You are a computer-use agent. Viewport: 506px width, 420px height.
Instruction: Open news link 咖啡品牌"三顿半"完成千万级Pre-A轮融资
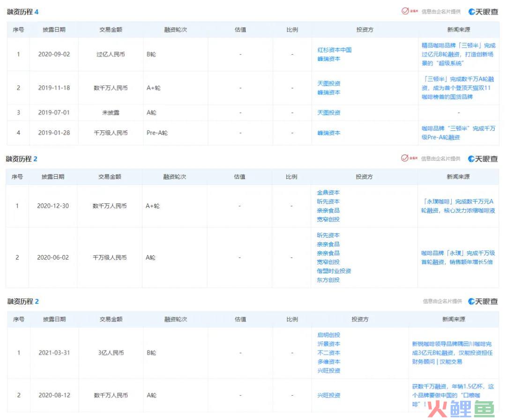[458, 133]
